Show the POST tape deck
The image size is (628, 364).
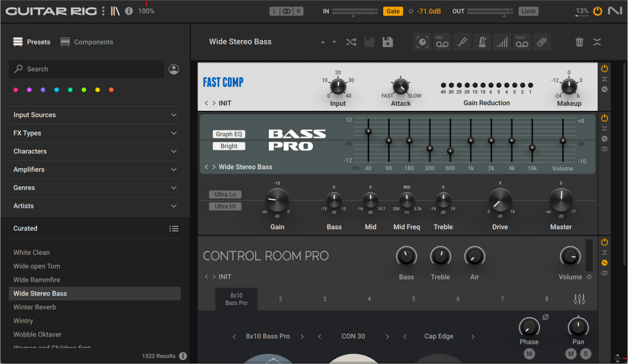(522, 42)
